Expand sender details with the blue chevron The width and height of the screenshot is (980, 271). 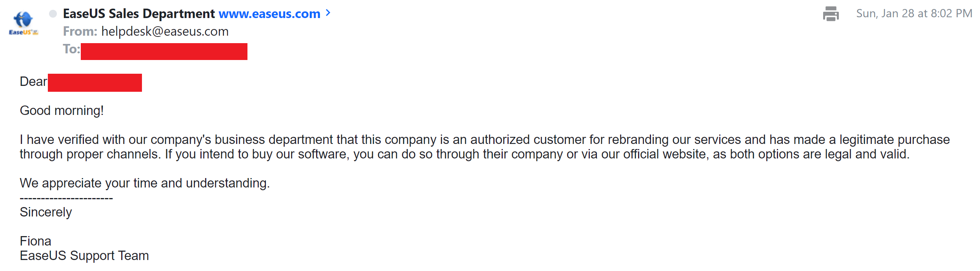[x=328, y=13]
